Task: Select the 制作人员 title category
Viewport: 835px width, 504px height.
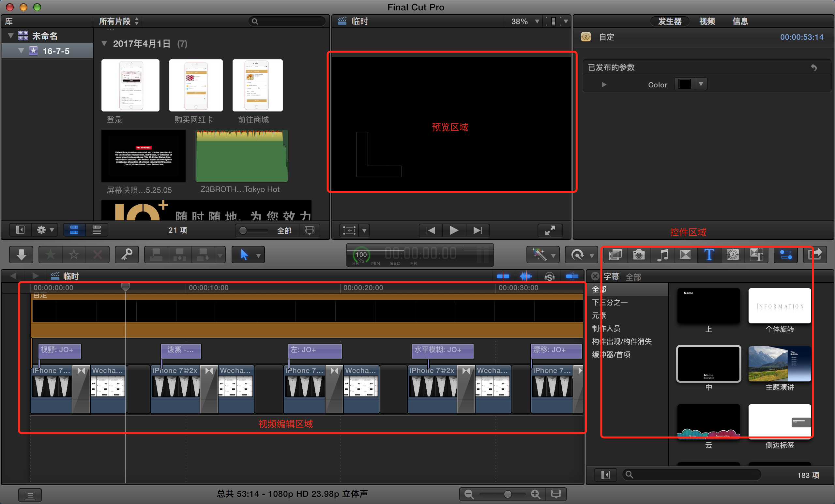Action: 627,329
